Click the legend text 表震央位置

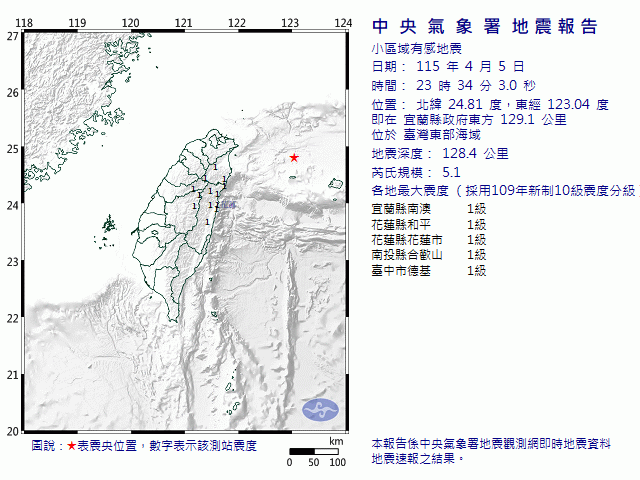point(107,446)
